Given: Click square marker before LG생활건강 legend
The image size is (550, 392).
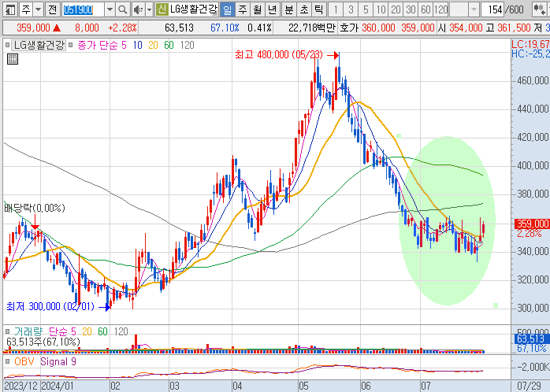Looking at the screenshot, I should pyautogui.click(x=8, y=45).
